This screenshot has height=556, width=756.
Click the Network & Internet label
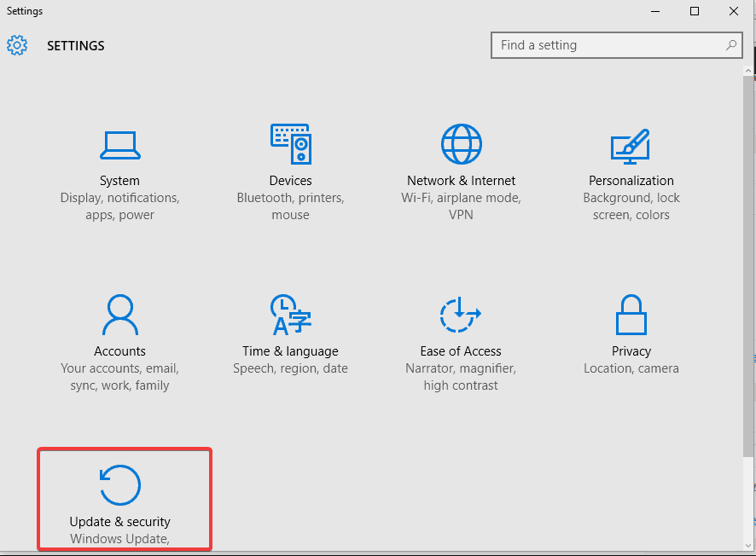click(x=461, y=181)
